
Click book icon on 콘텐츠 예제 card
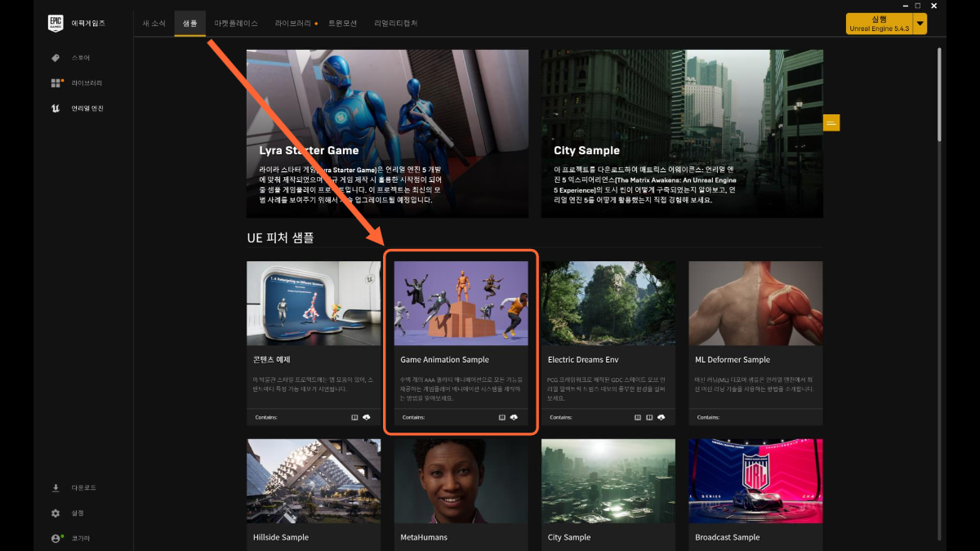[354, 417]
